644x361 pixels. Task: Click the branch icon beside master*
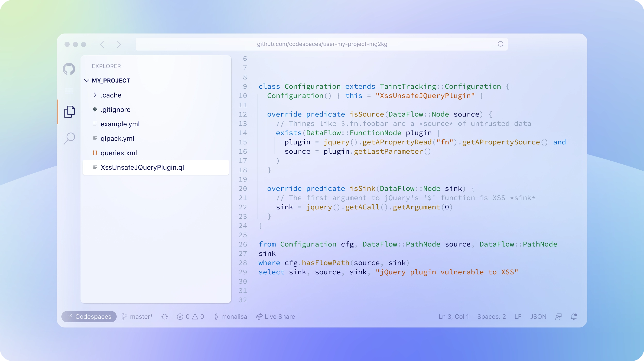(124, 317)
